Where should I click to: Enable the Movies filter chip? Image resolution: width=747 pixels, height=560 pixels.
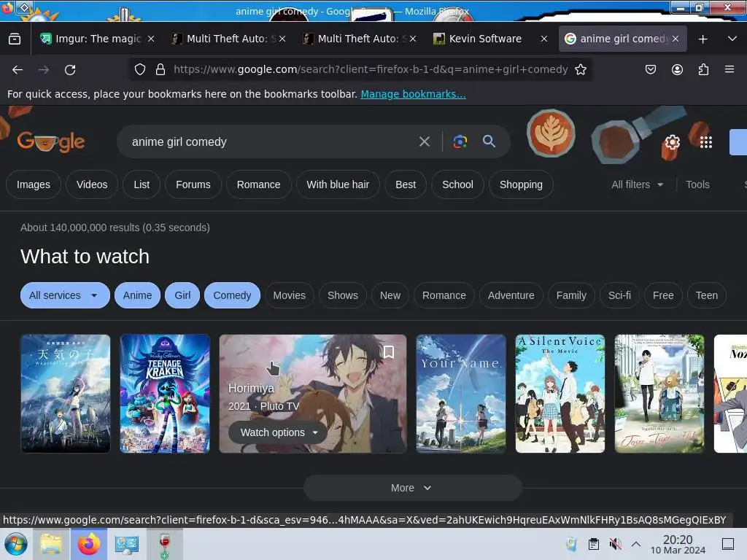pyautogui.click(x=289, y=295)
